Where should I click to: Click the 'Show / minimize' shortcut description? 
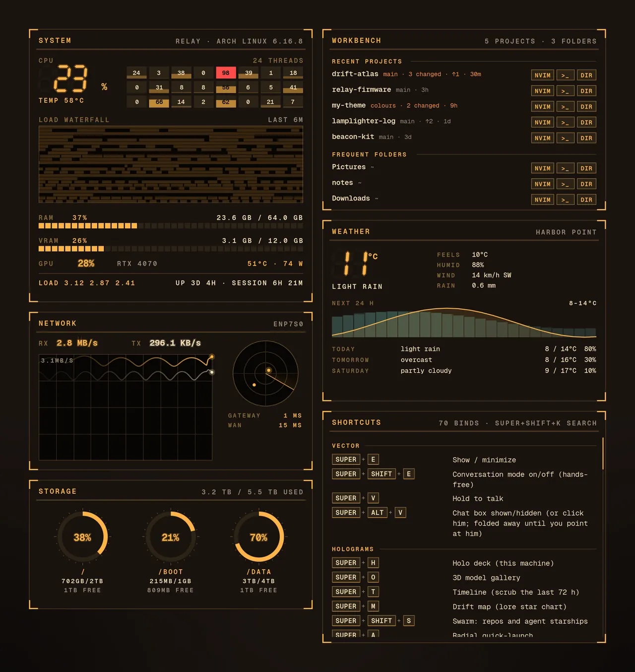(484, 460)
